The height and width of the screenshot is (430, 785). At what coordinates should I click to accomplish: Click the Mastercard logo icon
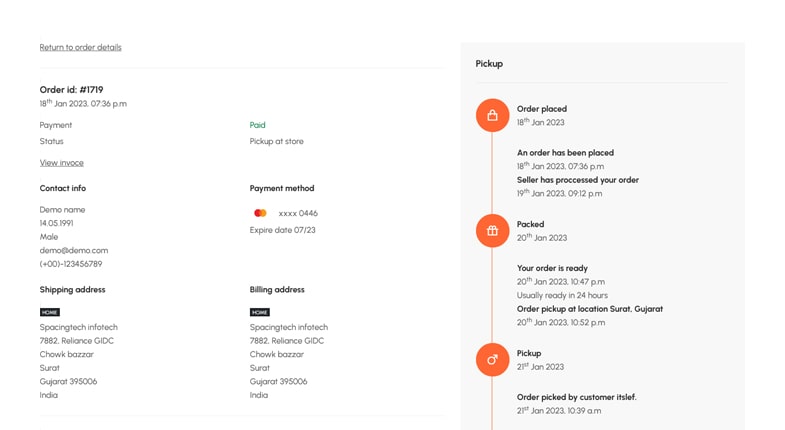[x=260, y=213]
